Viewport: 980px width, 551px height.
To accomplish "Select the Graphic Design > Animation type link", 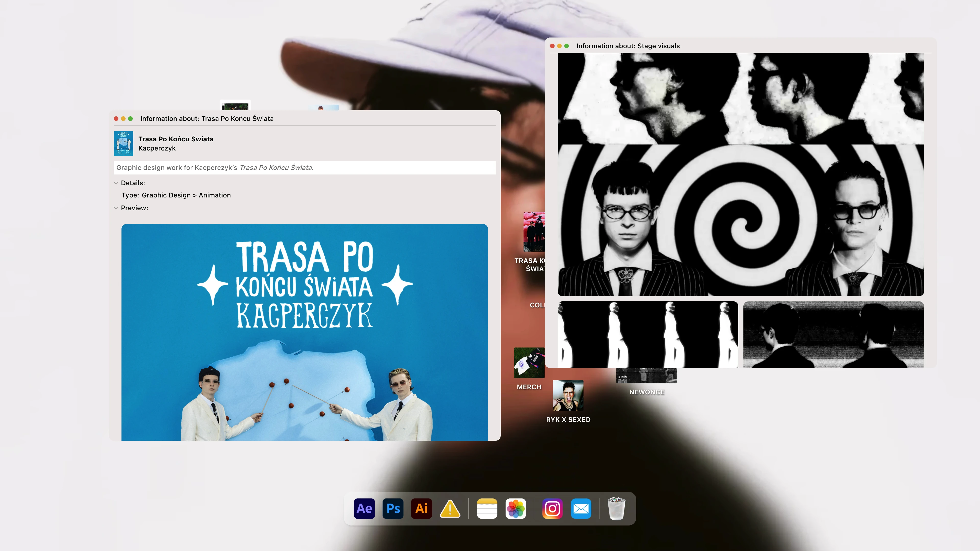I will click(x=186, y=195).
